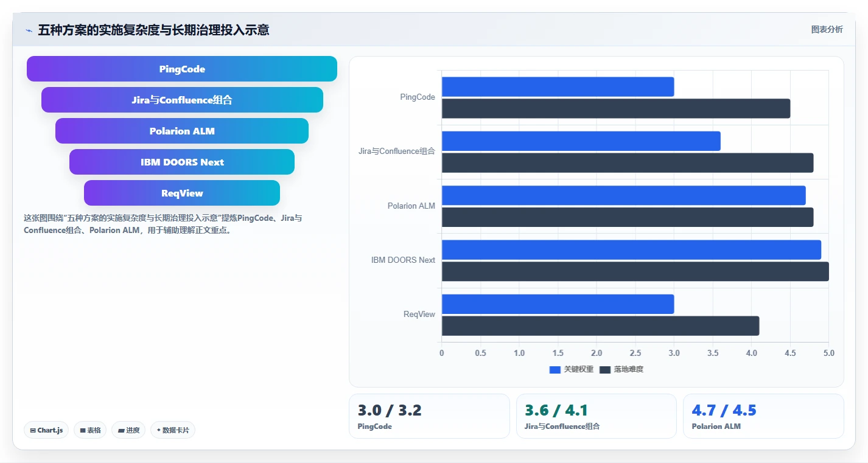This screenshot has height=463, width=868.
Task: Click the dark IBM DOORS Next chart bar
Action: click(635, 271)
